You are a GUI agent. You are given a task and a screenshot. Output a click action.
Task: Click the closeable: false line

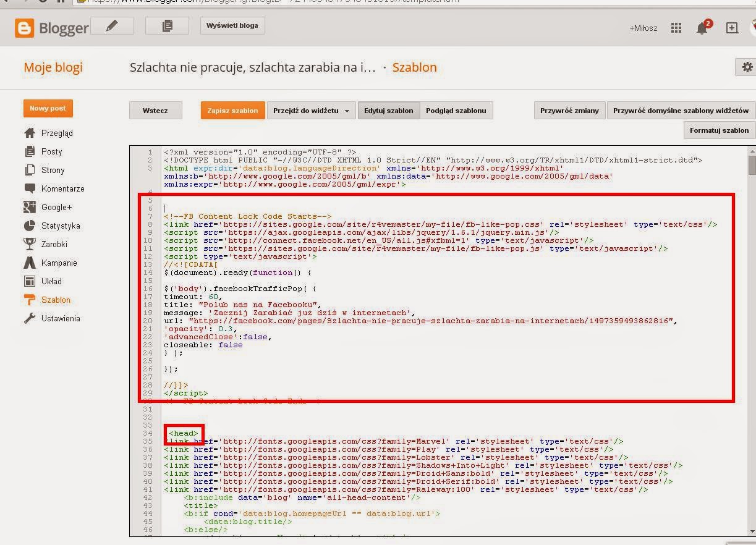click(203, 345)
